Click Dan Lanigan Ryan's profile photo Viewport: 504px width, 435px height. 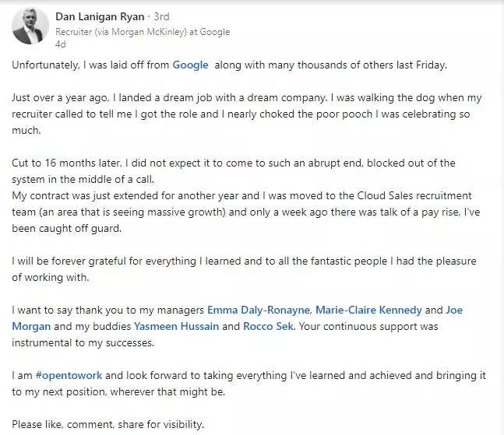pos(30,27)
